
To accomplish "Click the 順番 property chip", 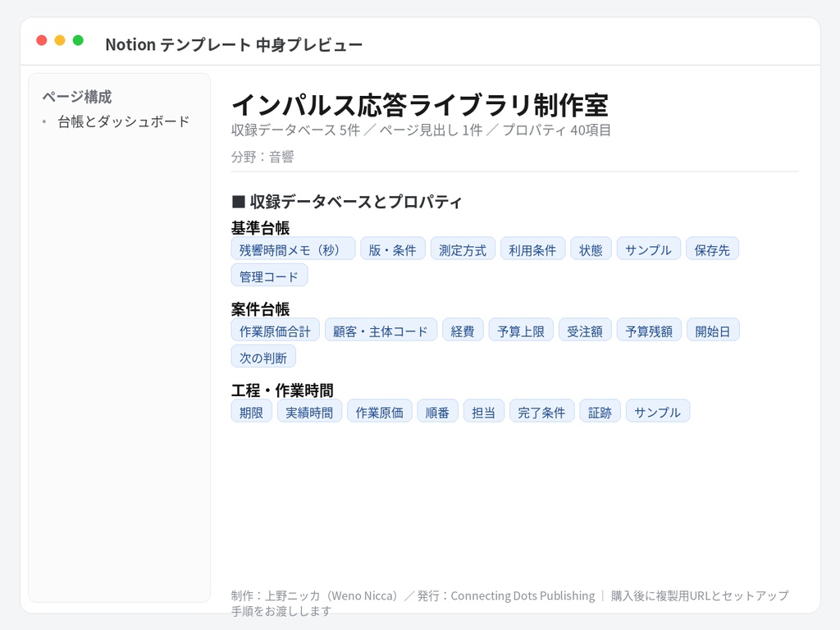I will (438, 412).
